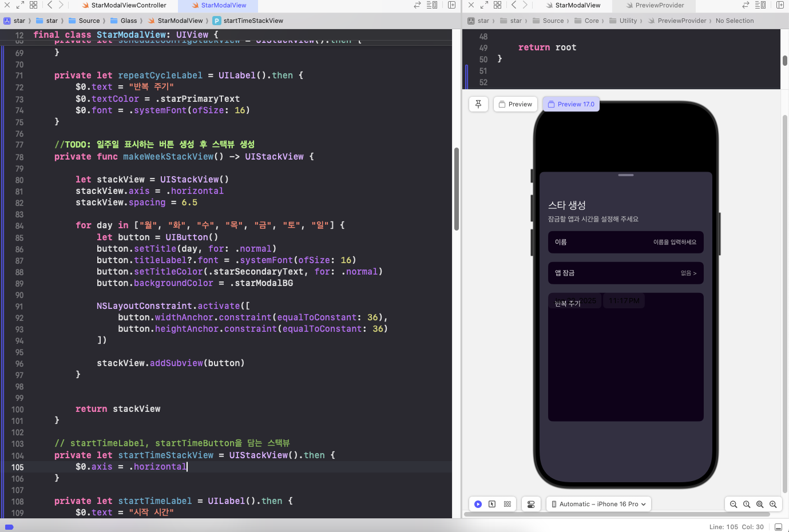Open Core folder breadcrumb
This screenshot has width=789, height=532.
[x=587, y=21]
